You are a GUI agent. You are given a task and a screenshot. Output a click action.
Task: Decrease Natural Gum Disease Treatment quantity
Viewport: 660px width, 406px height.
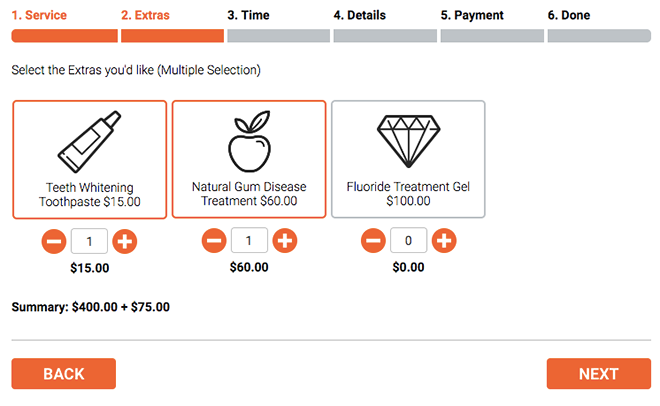pos(214,241)
